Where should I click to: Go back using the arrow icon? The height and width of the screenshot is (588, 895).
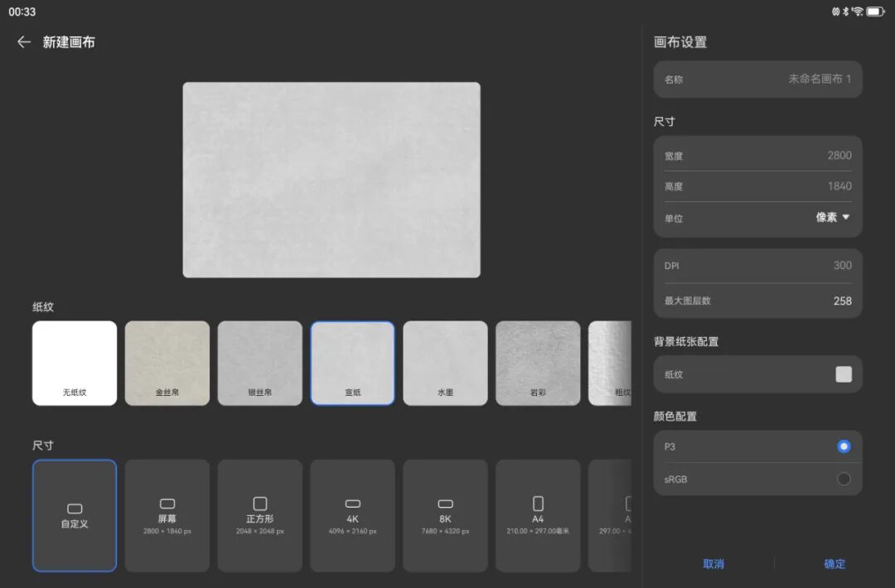point(23,41)
